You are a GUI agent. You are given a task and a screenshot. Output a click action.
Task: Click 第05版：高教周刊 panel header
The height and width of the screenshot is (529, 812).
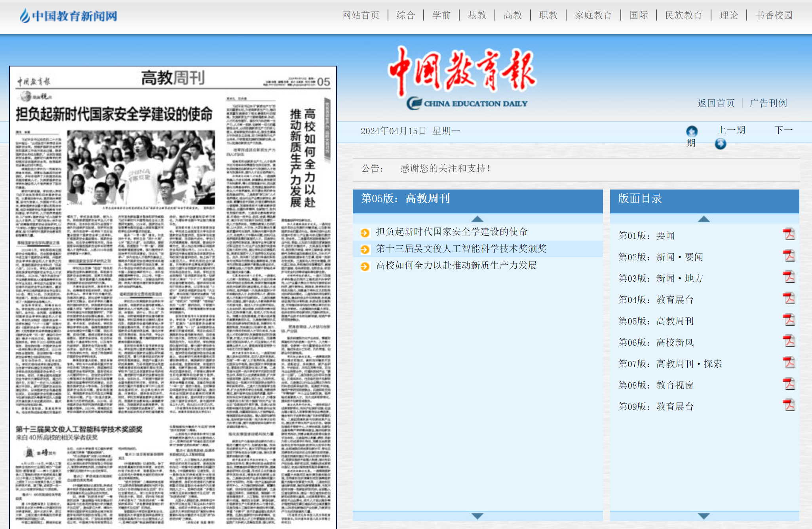tap(477, 201)
